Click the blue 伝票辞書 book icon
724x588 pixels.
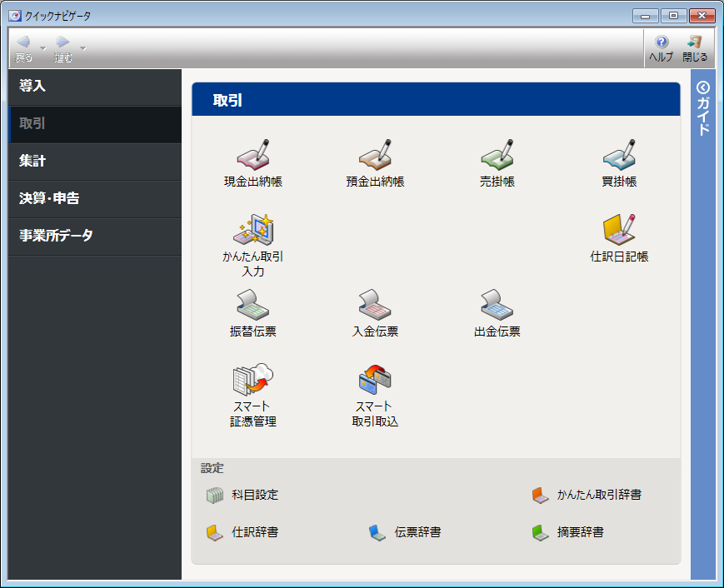[x=377, y=533]
